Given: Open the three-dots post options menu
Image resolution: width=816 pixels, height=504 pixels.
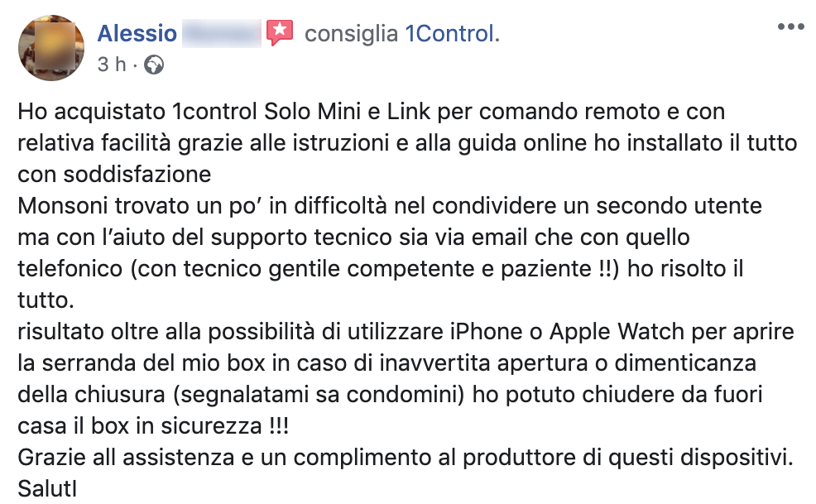Looking at the screenshot, I should pyautogui.click(x=790, y=26).
